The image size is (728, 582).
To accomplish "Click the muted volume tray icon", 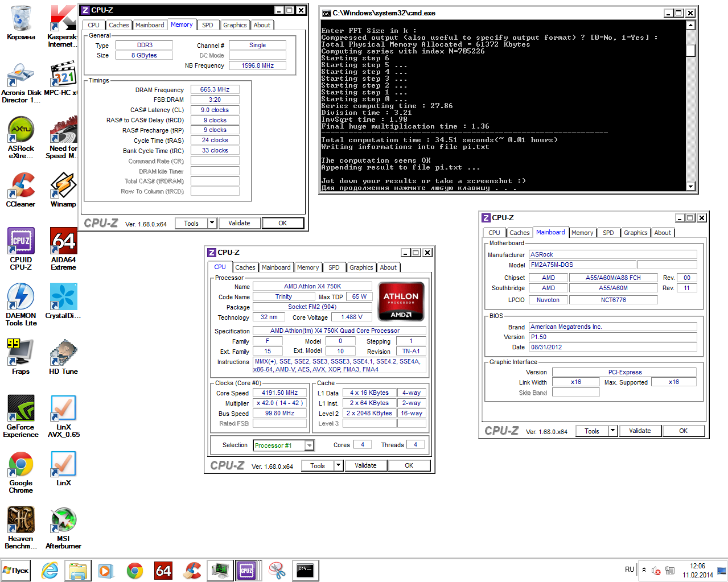I will (x=656, y=570).
